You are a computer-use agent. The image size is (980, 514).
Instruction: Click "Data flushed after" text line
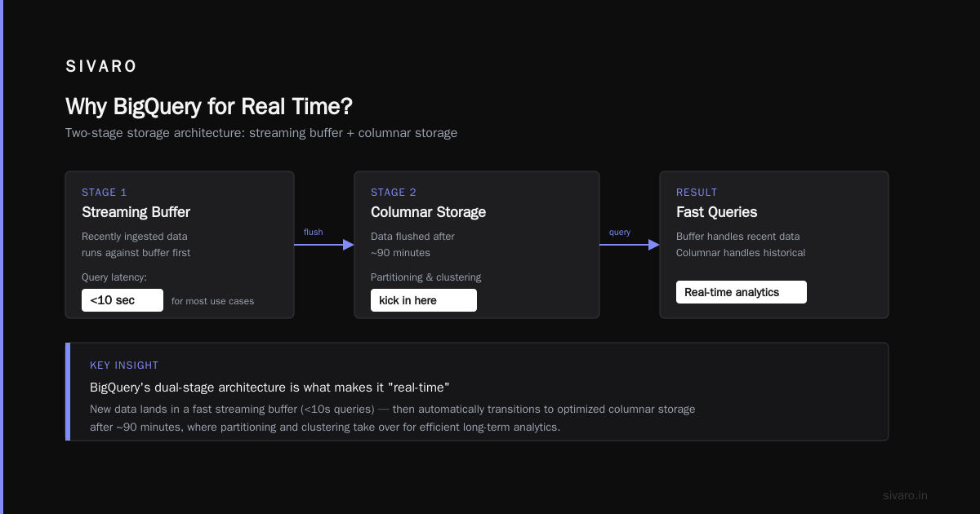(x=412, y=237)
